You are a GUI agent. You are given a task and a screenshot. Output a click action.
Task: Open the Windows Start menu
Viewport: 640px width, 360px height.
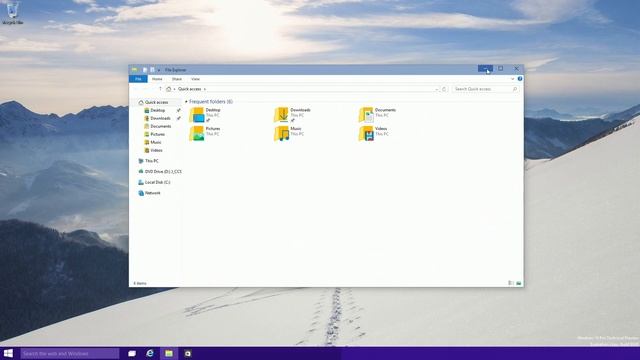click(8, 353)
